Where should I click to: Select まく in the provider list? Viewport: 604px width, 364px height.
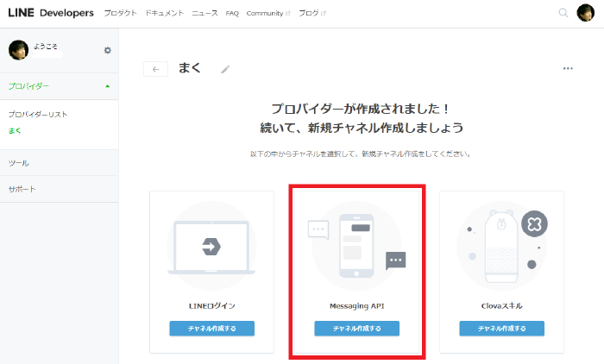pyautogui.click(x=15, y=130)
